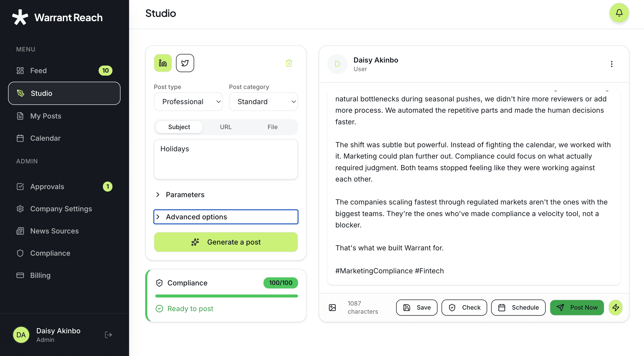This screenshot has width=644, height=356.
Task: Expand the Parameters section
Action: pos(185,195)
